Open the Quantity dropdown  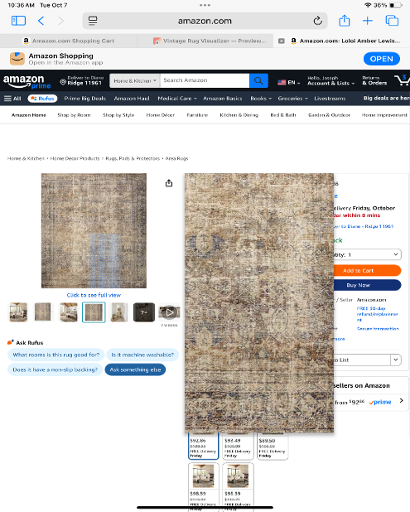(367, 254)
